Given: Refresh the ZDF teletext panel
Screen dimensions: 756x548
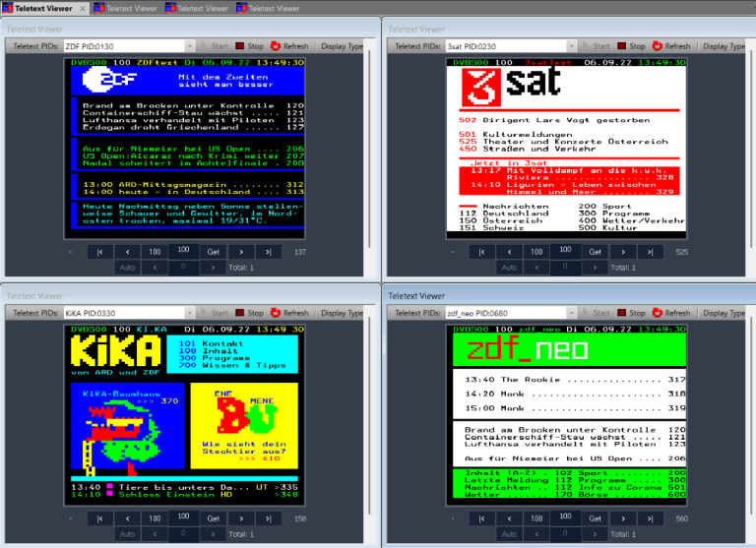Looking at the screenshot, I should click(x=289, y=46).
